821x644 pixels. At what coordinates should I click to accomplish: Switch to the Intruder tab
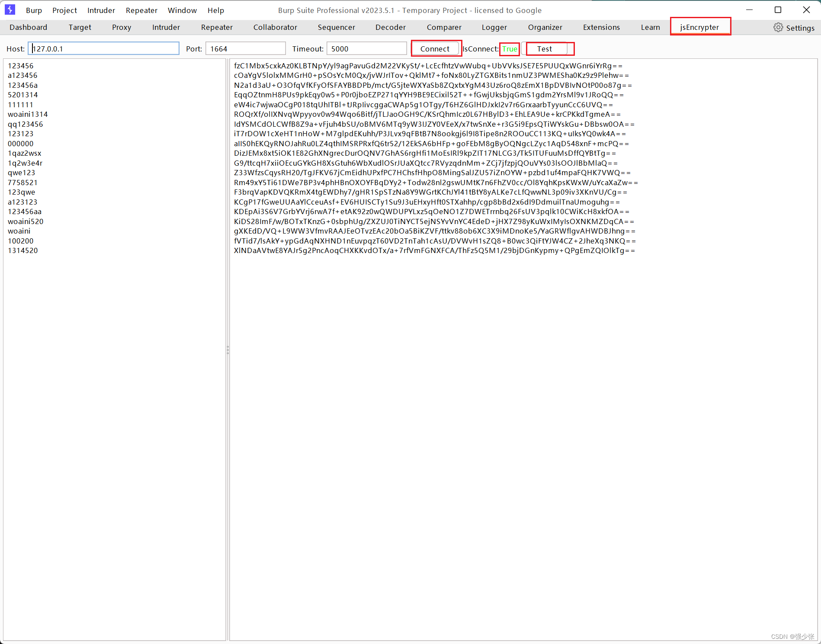(166, 27)
